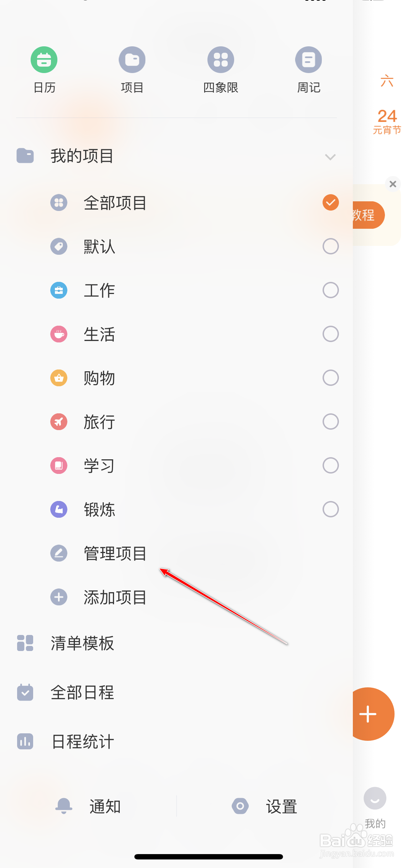417x868 pixels.
Task: Tap the pencil icon beside 管理项目
Action: click(x=59, y=553)
